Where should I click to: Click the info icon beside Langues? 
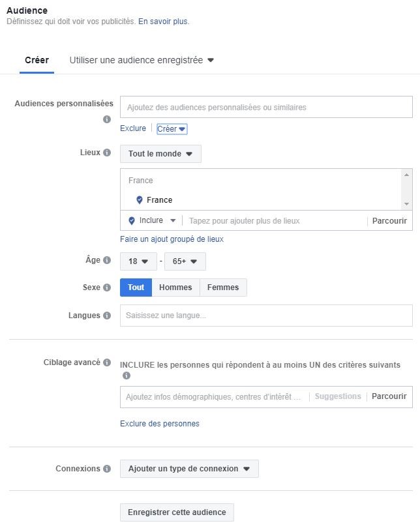click(106, 316)
